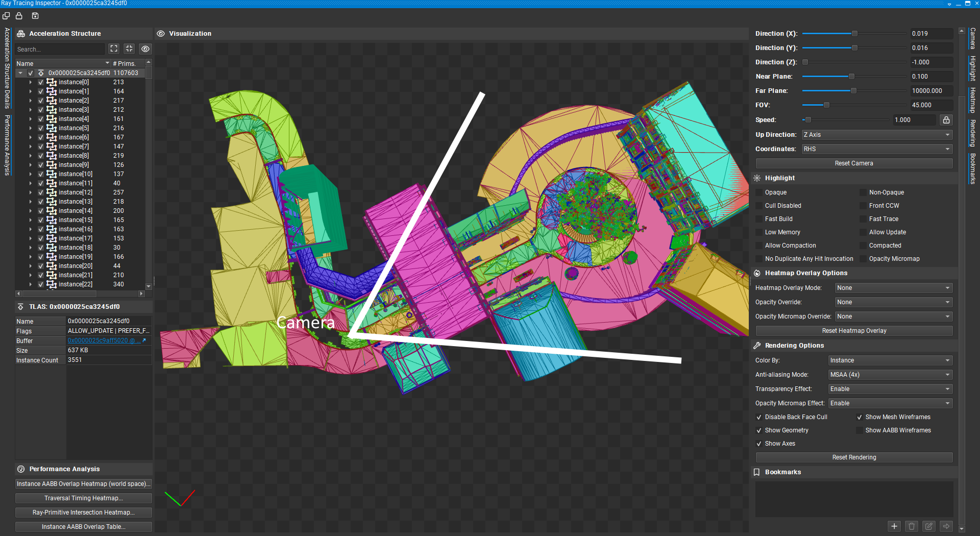
Task: Click the save icon in top toolbar
Action: pyautogui.click(x=35, y=16)
